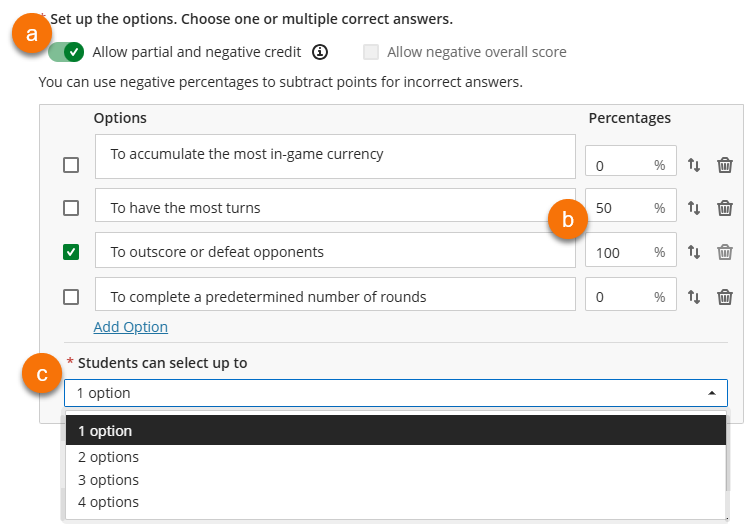The height and width of the screenshot is (528, 751).
Task: Click reorder arrows for in-game currency option
Action: (x=694, y=165)
